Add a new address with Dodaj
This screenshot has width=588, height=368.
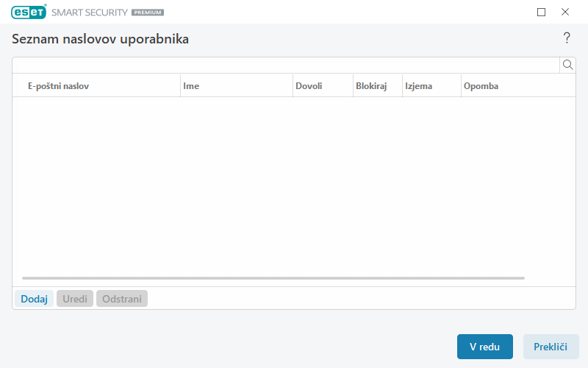tap(34, 299)
